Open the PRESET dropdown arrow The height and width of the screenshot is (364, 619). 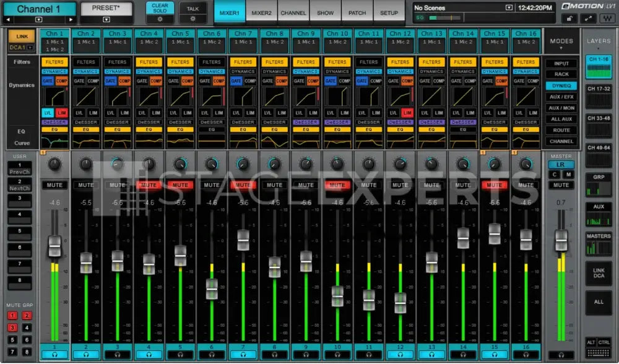click(106, 19)
